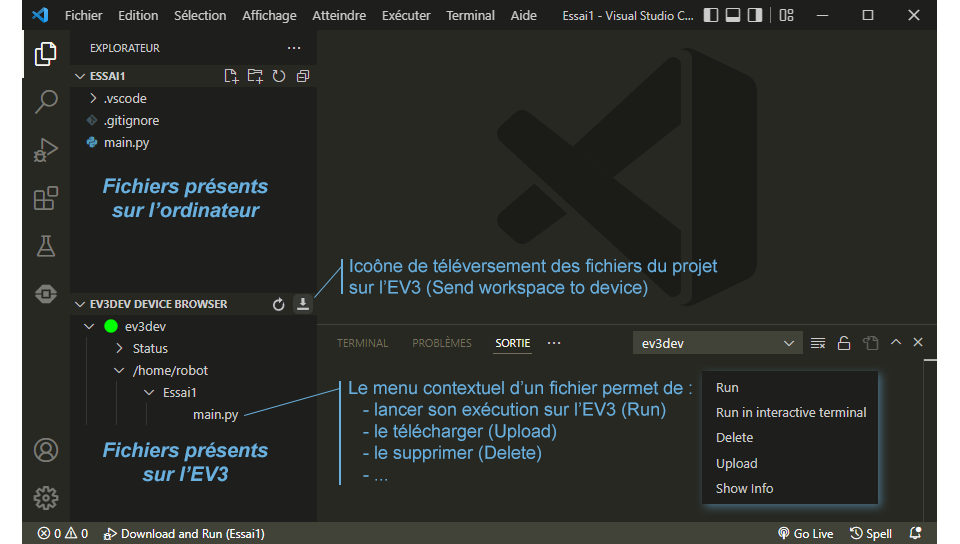Open the Terminal menu
Image resolution: width=960 pixels, height=544 pixels.
click(470, 15)
